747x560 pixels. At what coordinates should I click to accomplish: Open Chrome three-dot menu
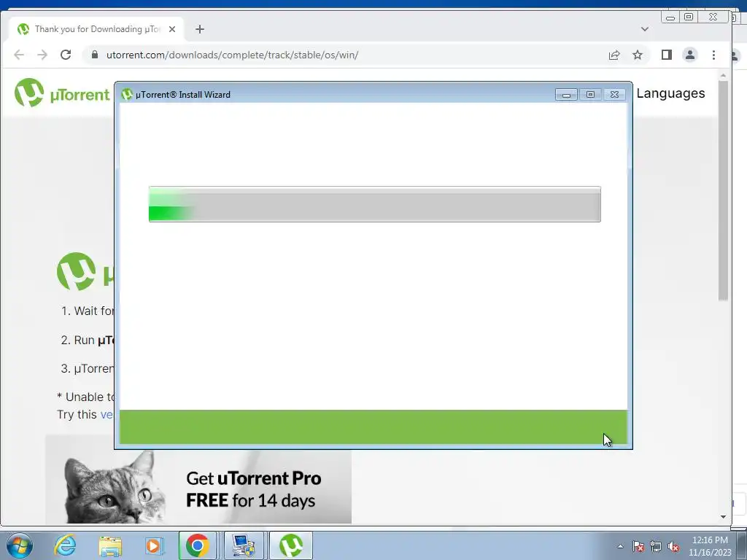(x=713, y=55)
